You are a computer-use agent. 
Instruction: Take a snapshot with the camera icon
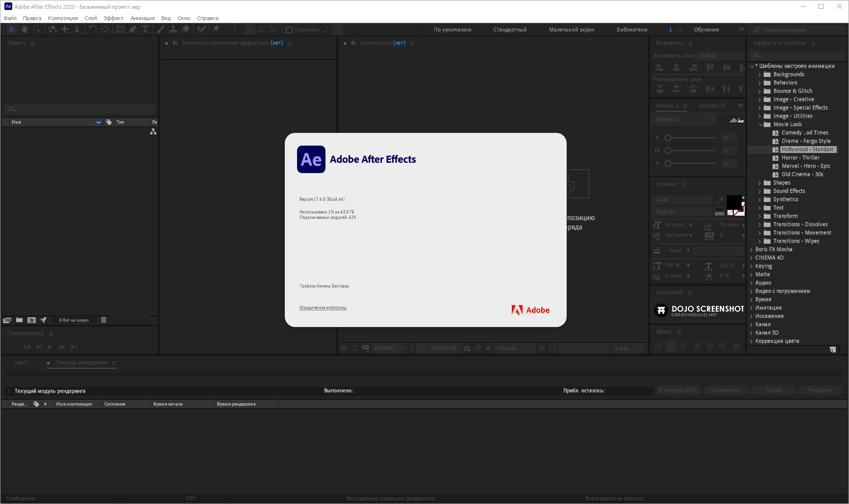pyautogui.click(x=467, y=348)
